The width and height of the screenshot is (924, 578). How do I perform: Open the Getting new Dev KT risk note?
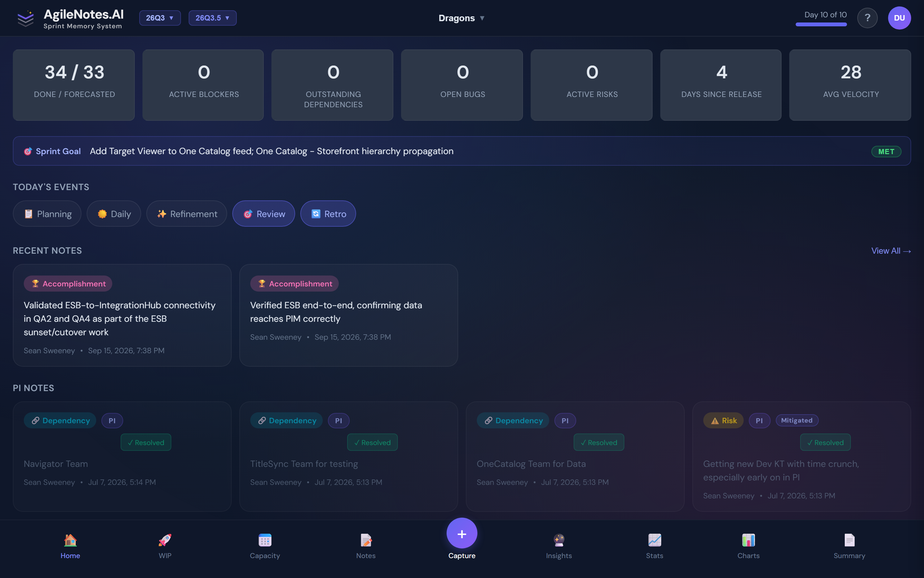point(801,456)
